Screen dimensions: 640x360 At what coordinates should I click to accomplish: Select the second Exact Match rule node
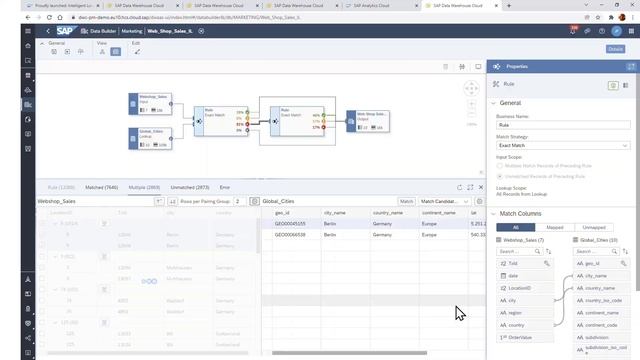(x=298, y=121)
